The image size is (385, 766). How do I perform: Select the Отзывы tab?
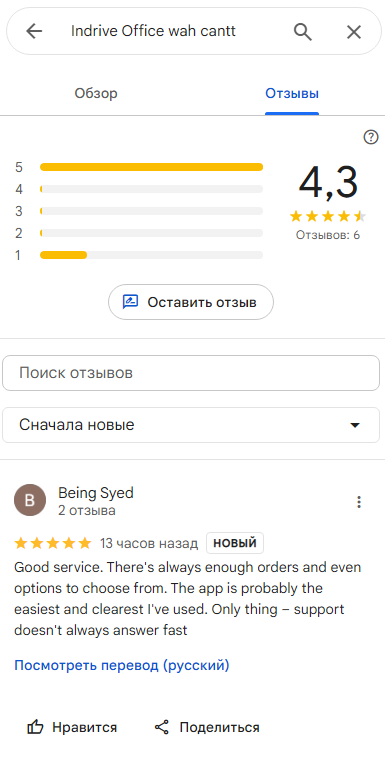(292, 93)
